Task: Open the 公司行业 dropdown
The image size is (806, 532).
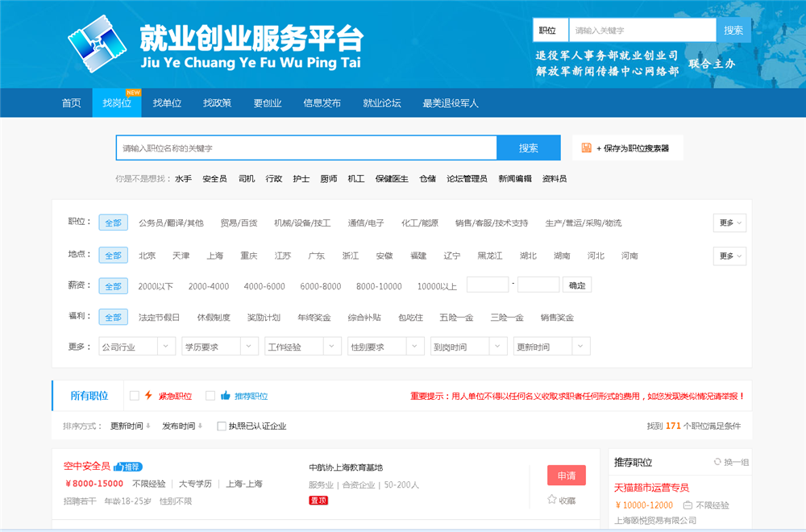Action: [137, 347]
